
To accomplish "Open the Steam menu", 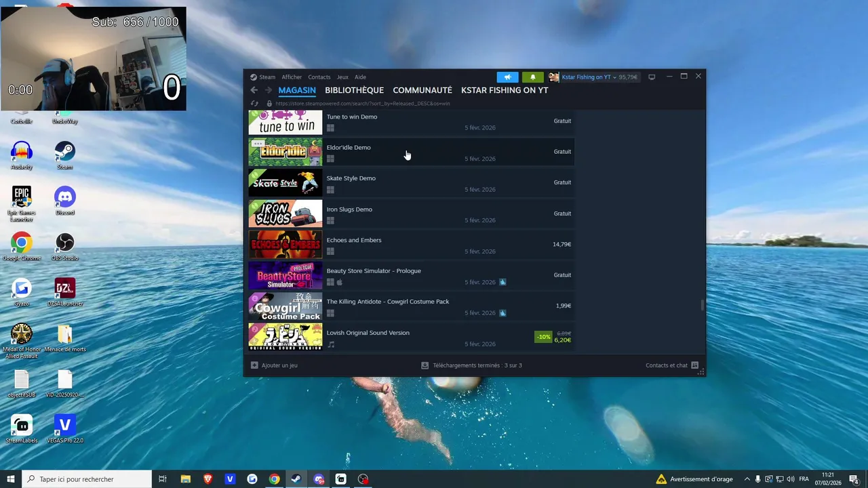I will [x=267, y=77].
